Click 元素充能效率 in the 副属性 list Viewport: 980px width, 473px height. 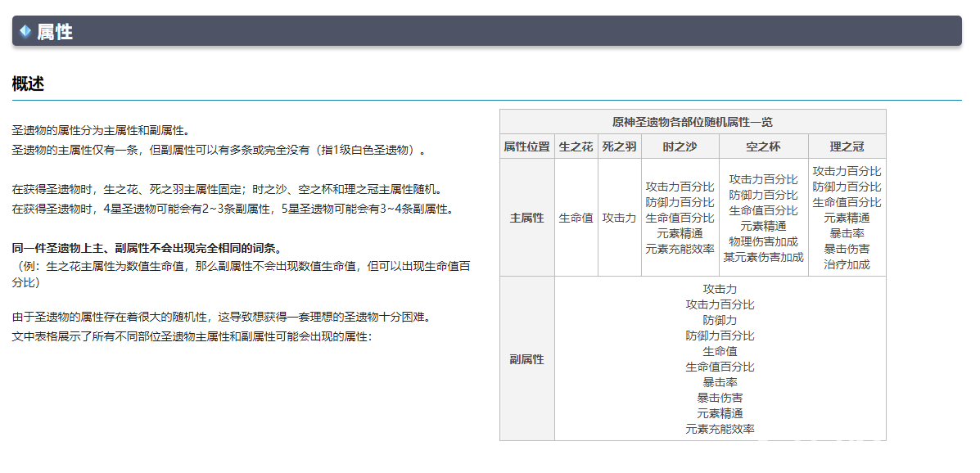tap(720, 429)
